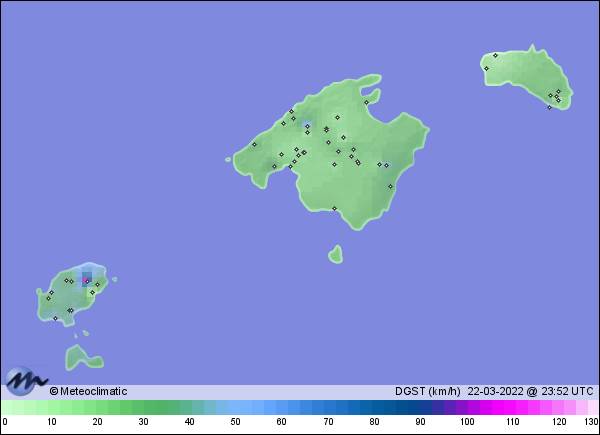Image resolution: width=600 pixels, height=435 pixels.
Task: Click the legend value 120
Action: coord(559,422)
